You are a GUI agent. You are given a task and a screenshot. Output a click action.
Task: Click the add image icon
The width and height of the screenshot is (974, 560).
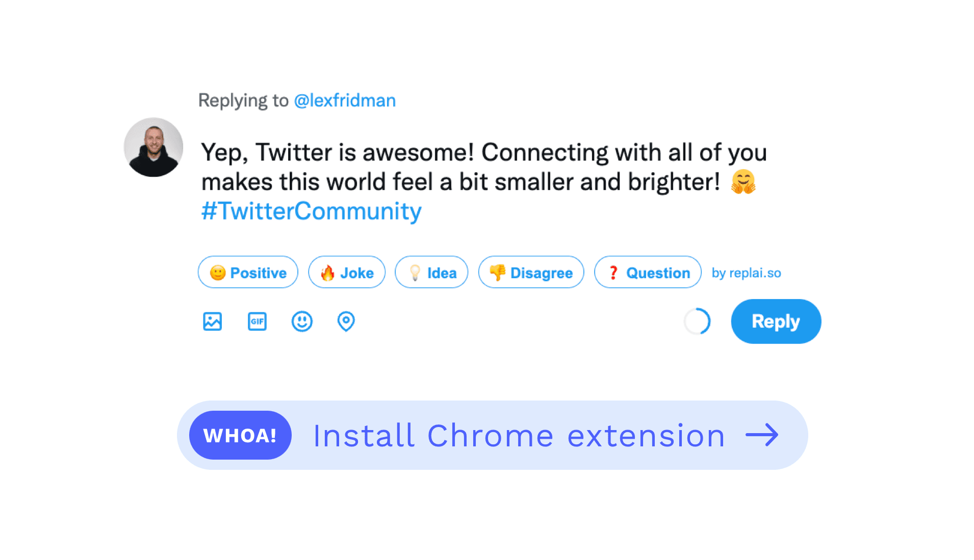(212, 322)
